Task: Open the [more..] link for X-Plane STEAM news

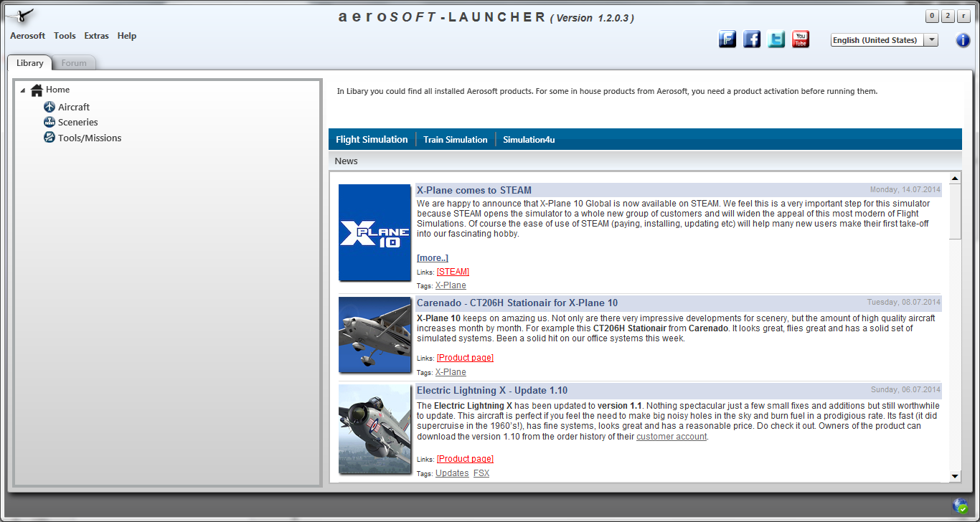Action: (432, 257)
